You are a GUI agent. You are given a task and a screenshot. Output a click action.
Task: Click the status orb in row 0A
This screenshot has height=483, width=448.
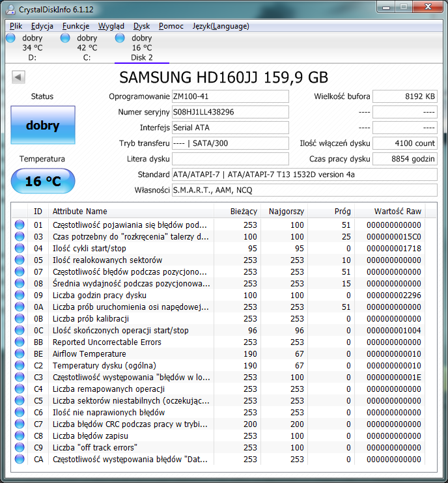click(20, 307)
